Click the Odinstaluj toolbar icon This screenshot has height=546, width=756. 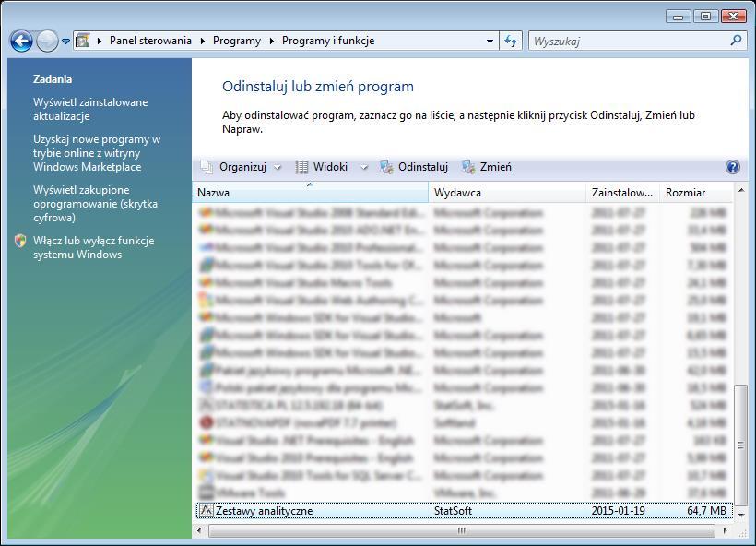[386, 167]
